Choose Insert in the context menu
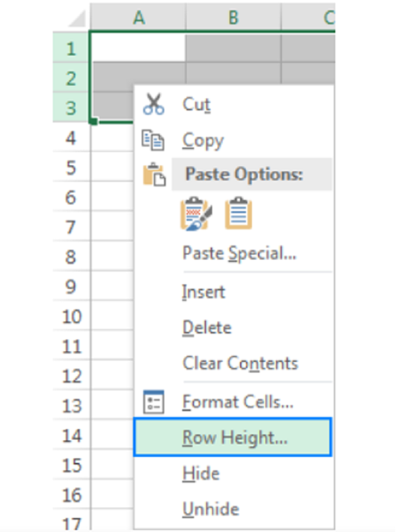Screen dimensions: 399x532 [203, 292]
